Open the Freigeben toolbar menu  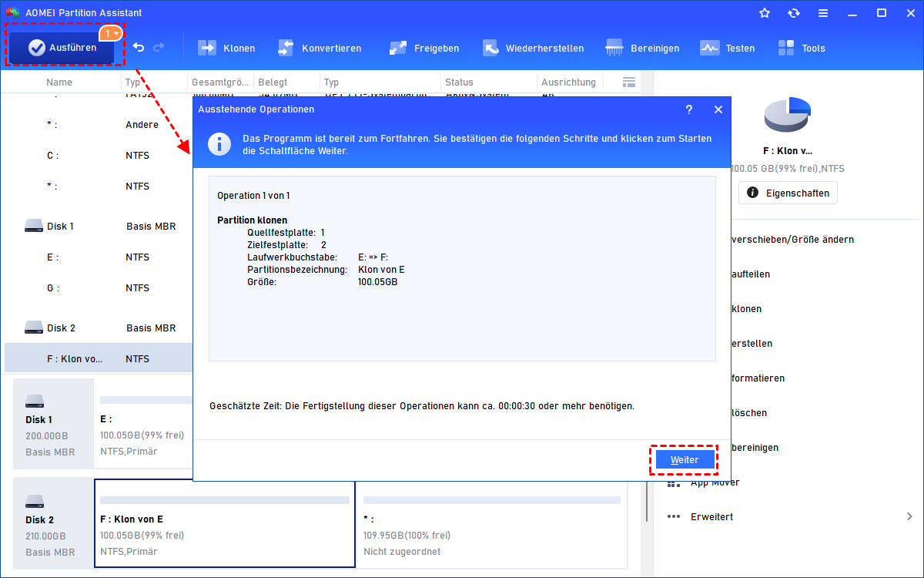(424, 48)
